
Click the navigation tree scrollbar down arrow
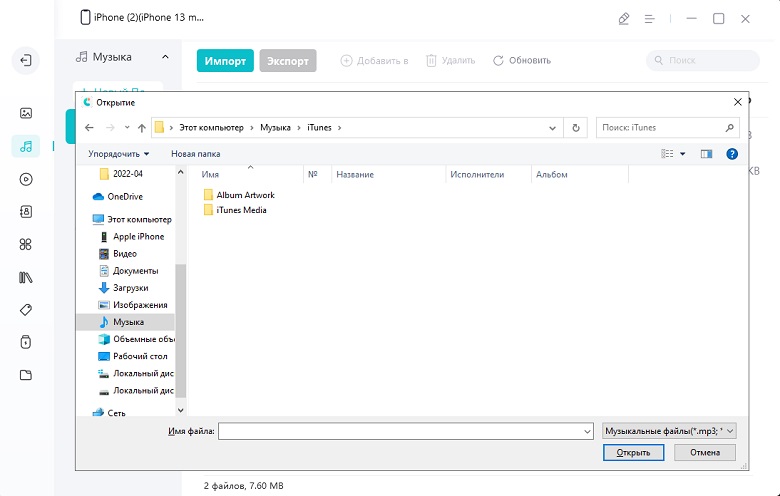(x=181, y=410)
